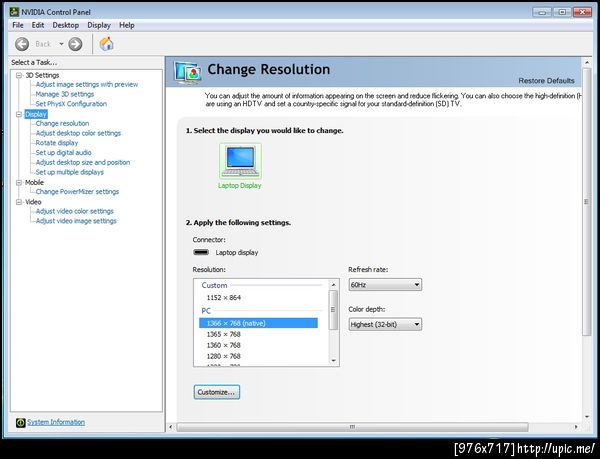This screenshot has width=600, height=459.
Task: Click the Back arrow icon
Action: pos(22,44)
